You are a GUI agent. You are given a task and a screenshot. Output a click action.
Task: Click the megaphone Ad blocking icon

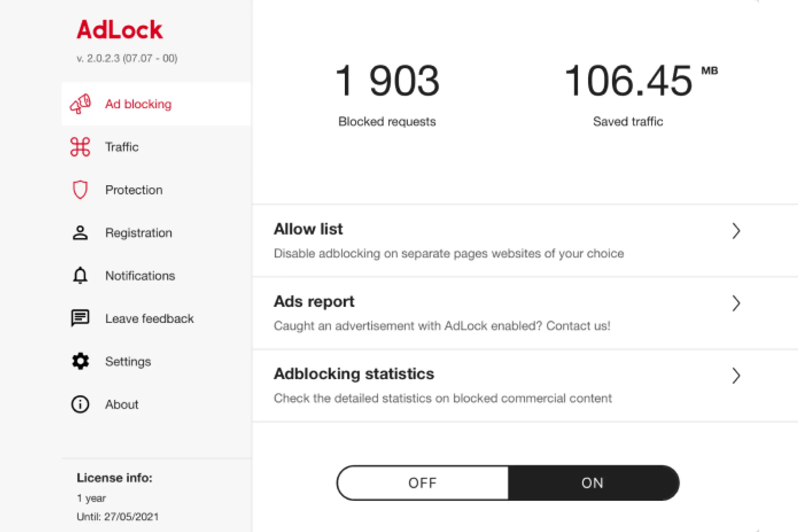[80, 104]
